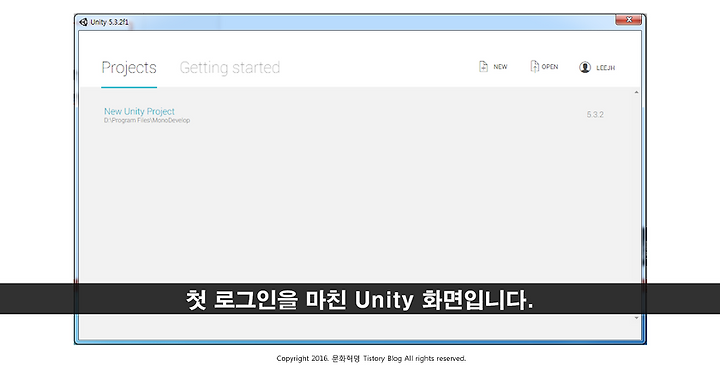Screen dimensions: 720x365
Task: Click the D:\Program Files\MonoDevelop path text
Action: click(146, 120)
